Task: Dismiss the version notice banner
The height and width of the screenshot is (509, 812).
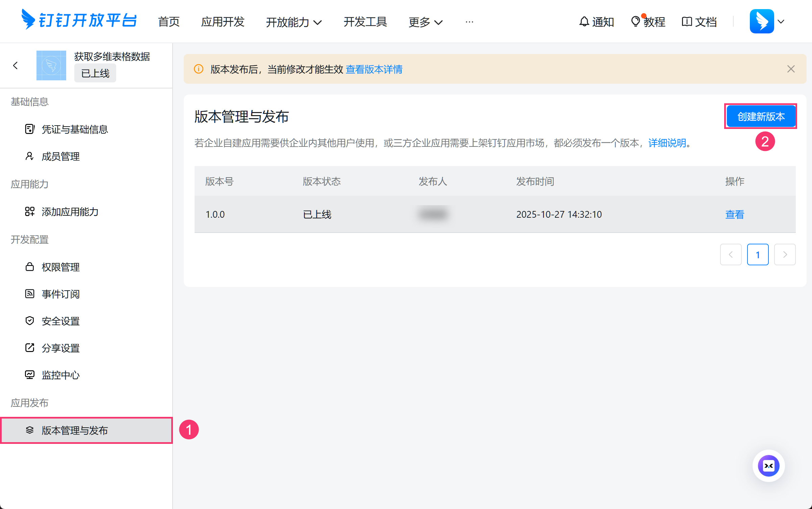Action: [x=791, y=69]
